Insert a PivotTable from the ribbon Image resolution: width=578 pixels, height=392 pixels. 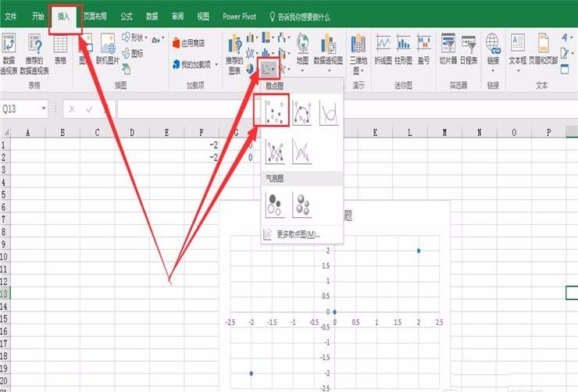[x=8, y=53]
